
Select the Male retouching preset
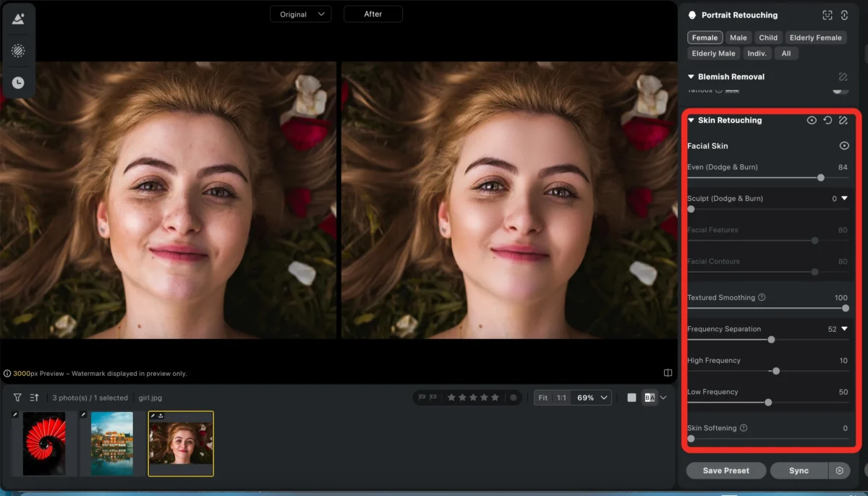[738, 37]
